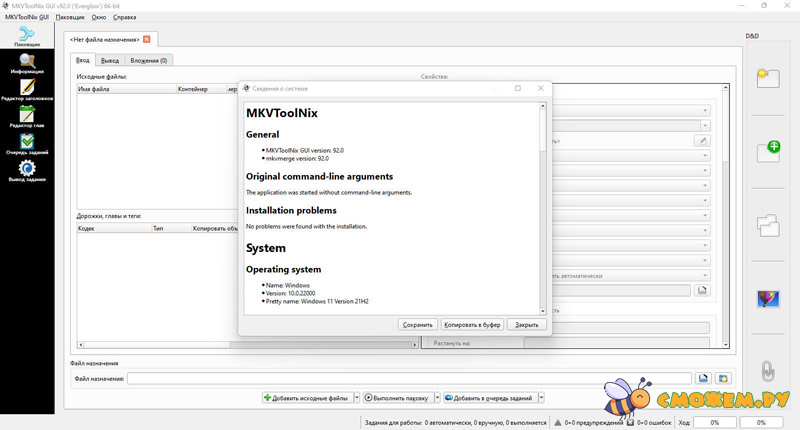Open the Паковщик tool in the sidebar

coord(27,36)
